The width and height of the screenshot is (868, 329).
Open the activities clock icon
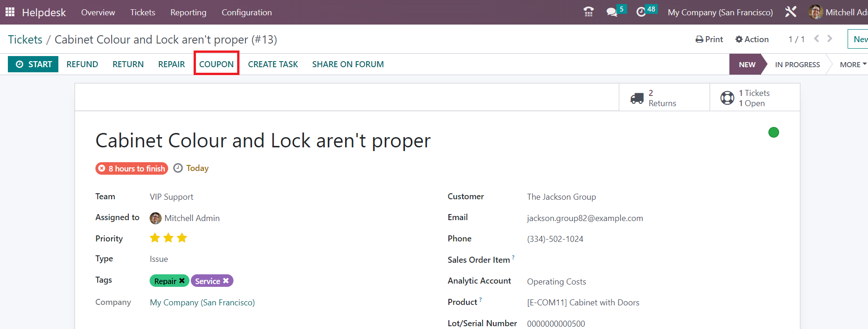pos(641,12)
